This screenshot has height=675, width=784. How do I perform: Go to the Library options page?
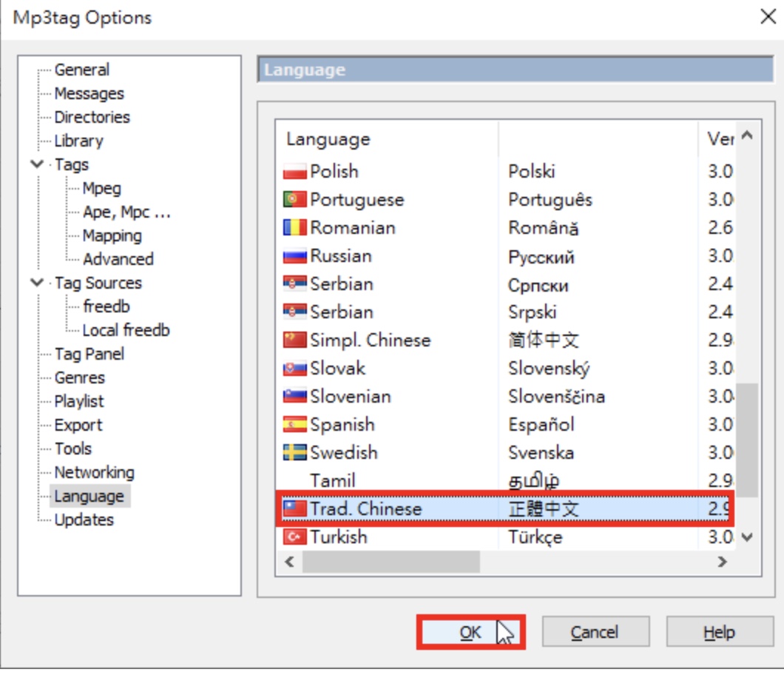tap(79, 141)
